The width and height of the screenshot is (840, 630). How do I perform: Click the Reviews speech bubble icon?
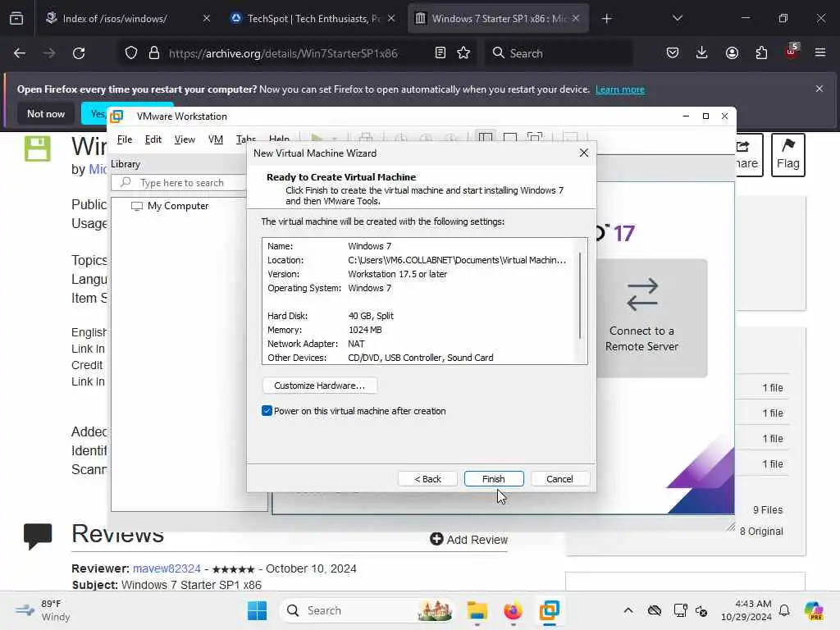(38, 536)
